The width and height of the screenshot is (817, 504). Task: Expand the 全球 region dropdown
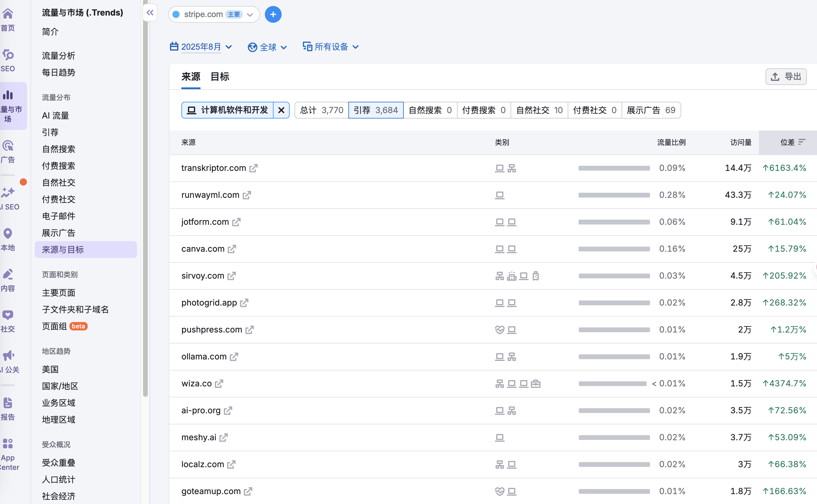[267, 47]
